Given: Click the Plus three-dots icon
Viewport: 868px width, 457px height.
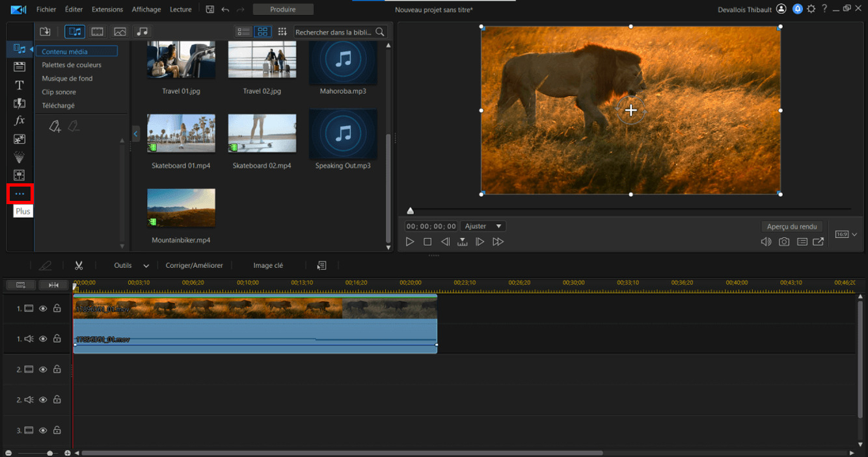Looking at the screenshot, I should pos(20,194).
